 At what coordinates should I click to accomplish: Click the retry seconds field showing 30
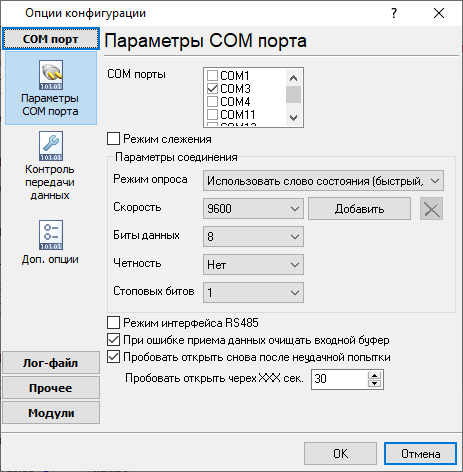(339, 379)
